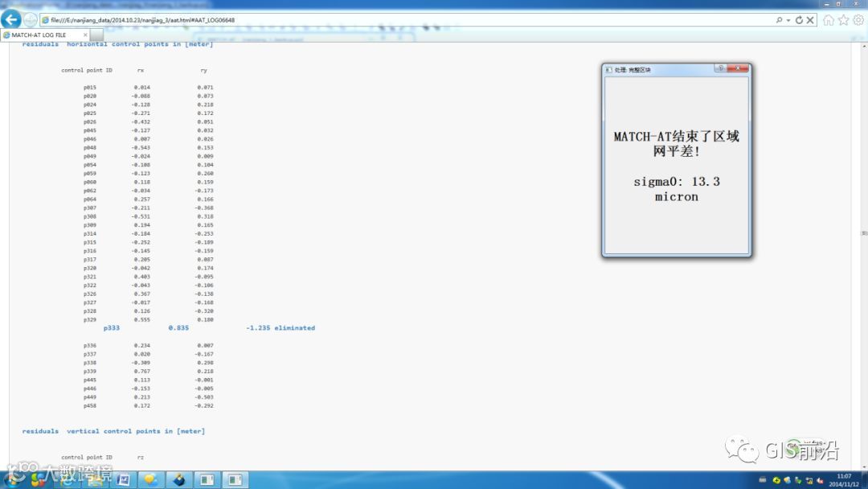868x489 pixels.
Task: Click the yellow plus tray icon
Action: (776, 480)
